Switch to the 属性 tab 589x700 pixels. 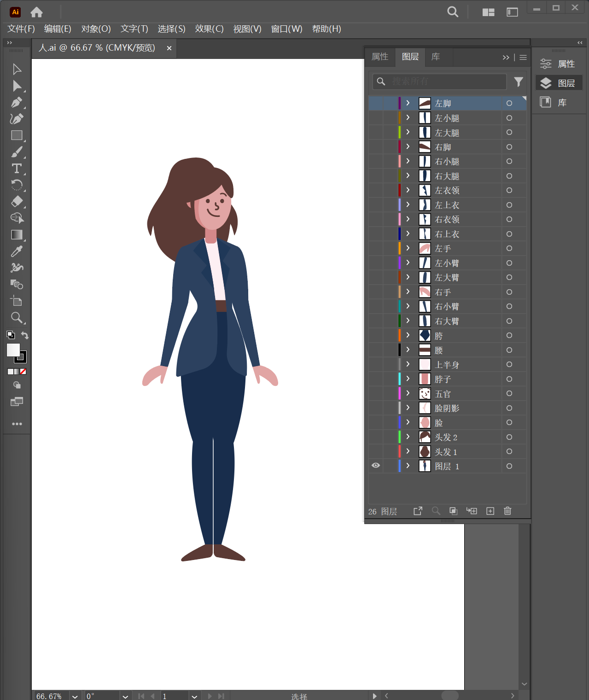coord(380,57)
